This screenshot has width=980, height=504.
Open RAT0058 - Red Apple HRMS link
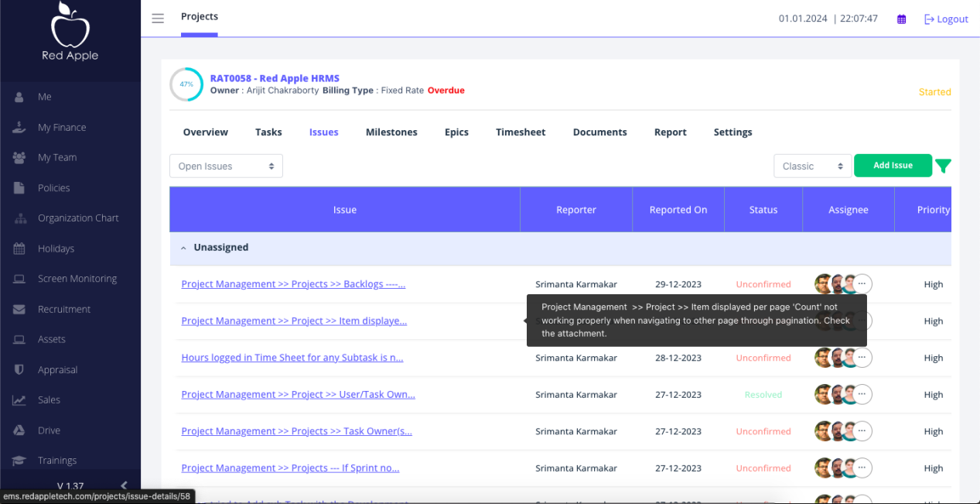click(275, 78)
